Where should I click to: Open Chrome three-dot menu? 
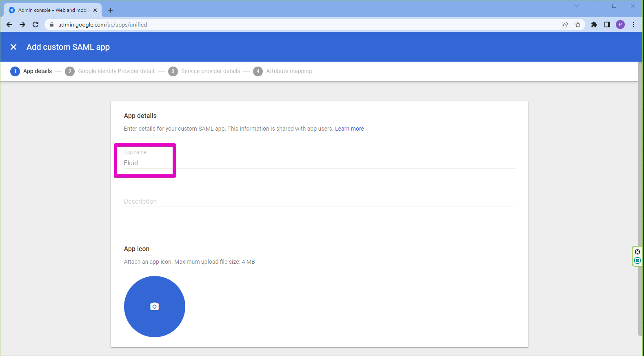(x=633, y=24)
